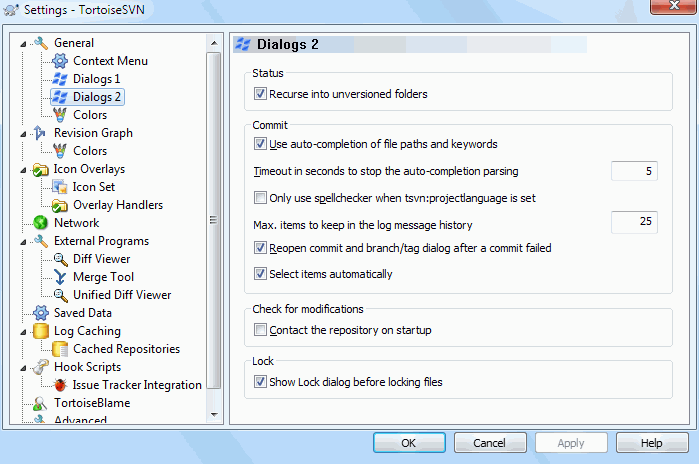
Task: Select the Overlay Handlers tree label
Action: [x=118, y=205]
